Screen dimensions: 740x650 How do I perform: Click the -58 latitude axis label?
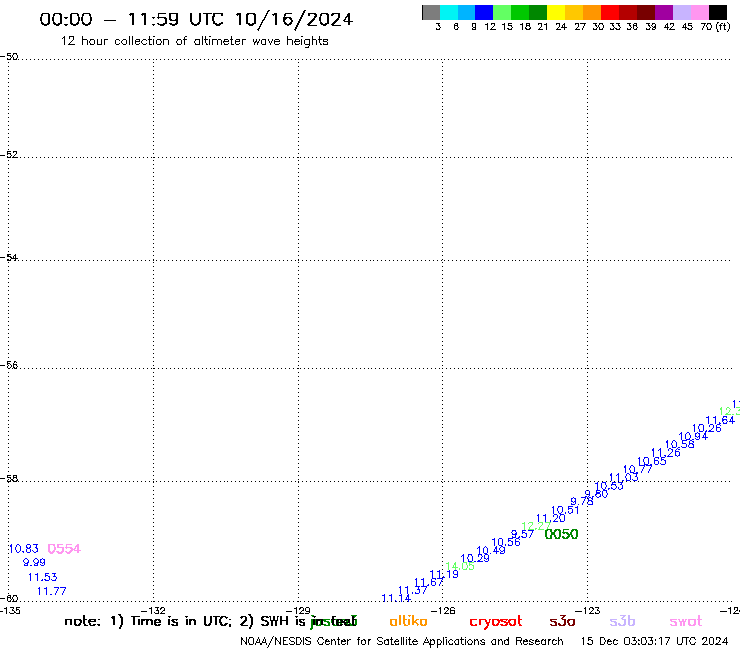click(9, 478)
